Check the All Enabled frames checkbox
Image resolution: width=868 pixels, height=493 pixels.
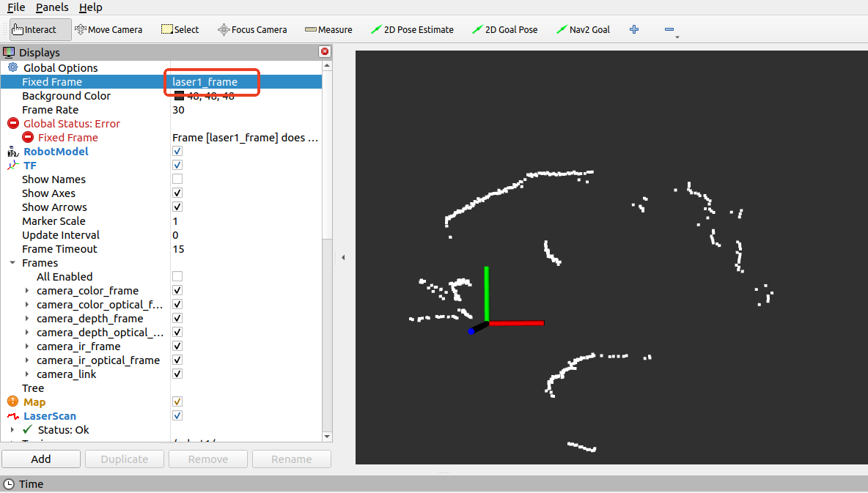[x=177, y=276]
